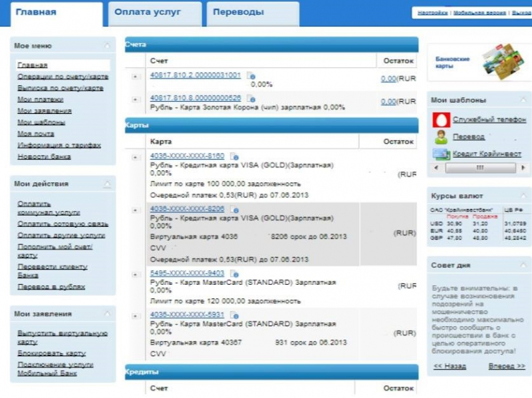Click 0,00 balance of account ending 00526
The height and width of the screenshot is (398, 532).
pyautogui.click(x=388, y=102)
